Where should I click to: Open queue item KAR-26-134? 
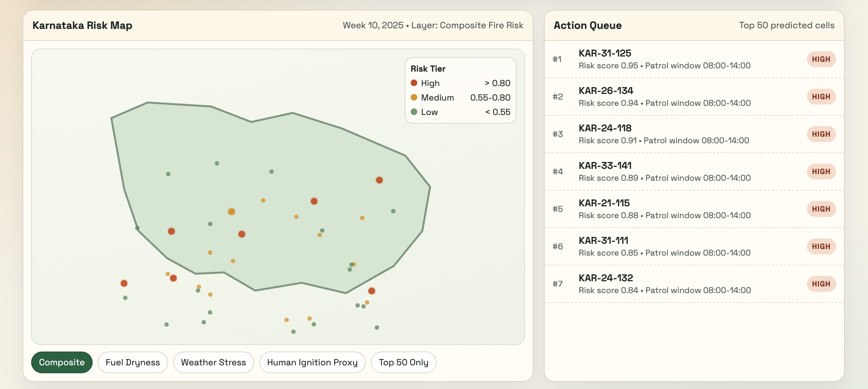(x=605, y=91)
